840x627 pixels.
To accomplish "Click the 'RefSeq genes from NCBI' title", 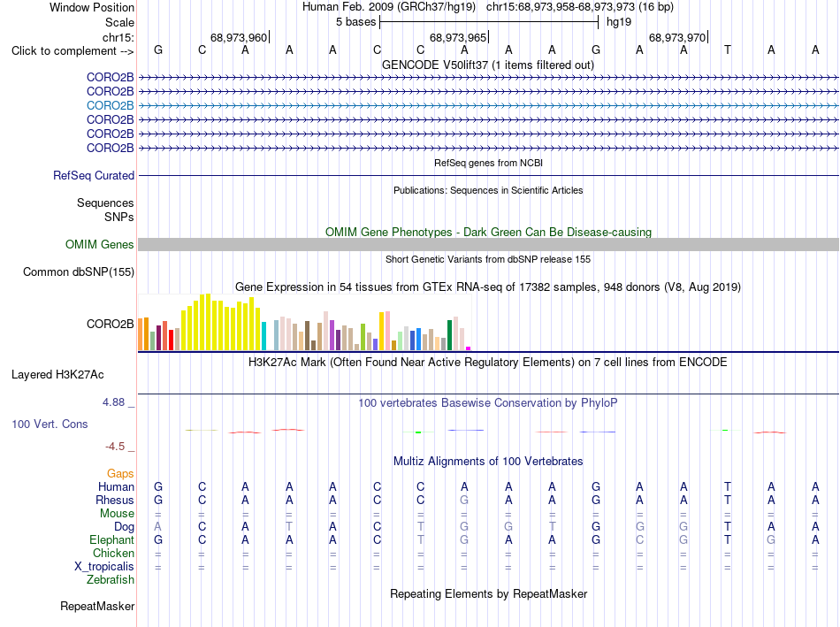I will 488,163.
